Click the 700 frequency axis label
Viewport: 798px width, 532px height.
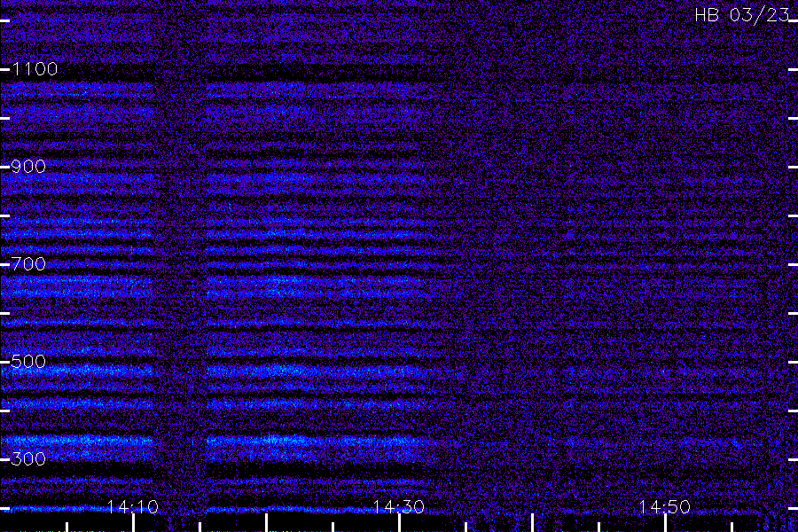click(28, 263)
